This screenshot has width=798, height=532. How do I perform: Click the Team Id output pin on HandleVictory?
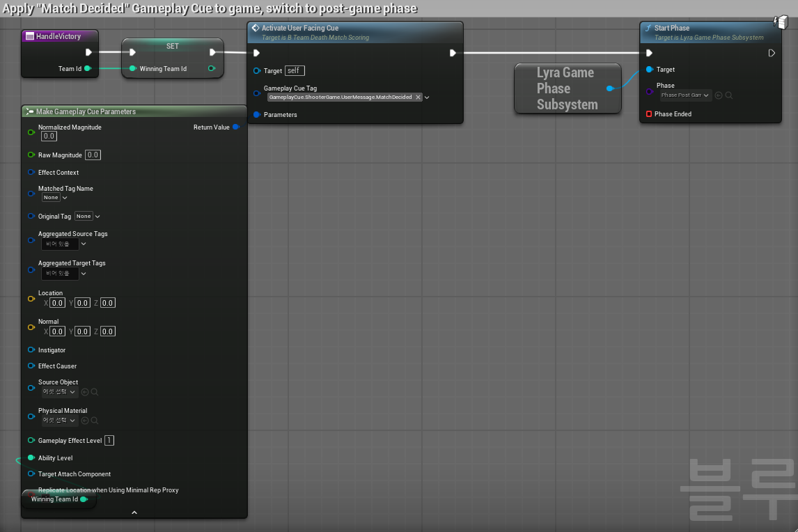(x=88, y=68)
